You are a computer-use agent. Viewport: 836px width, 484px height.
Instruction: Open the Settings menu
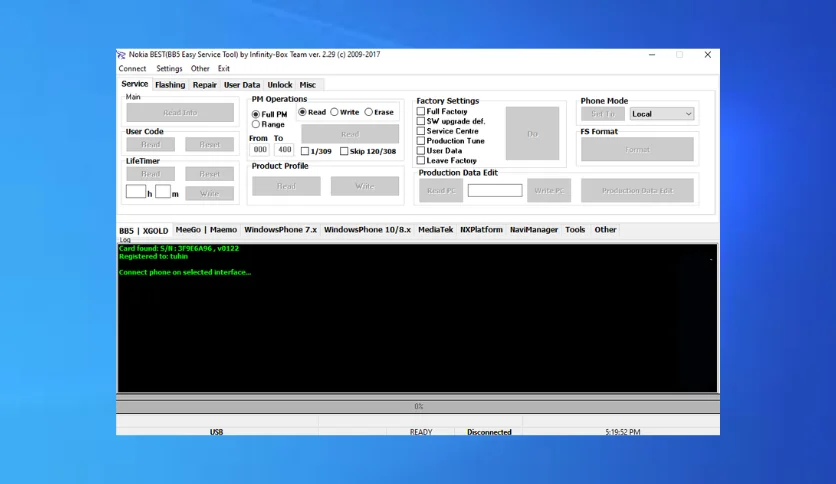click(x=169, y=69)
